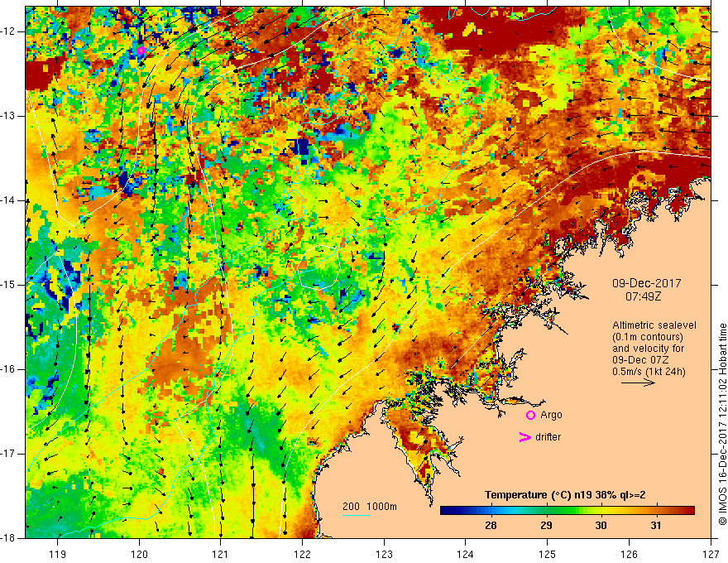Click the '29' color bar tick label

[x=546, y=526]
